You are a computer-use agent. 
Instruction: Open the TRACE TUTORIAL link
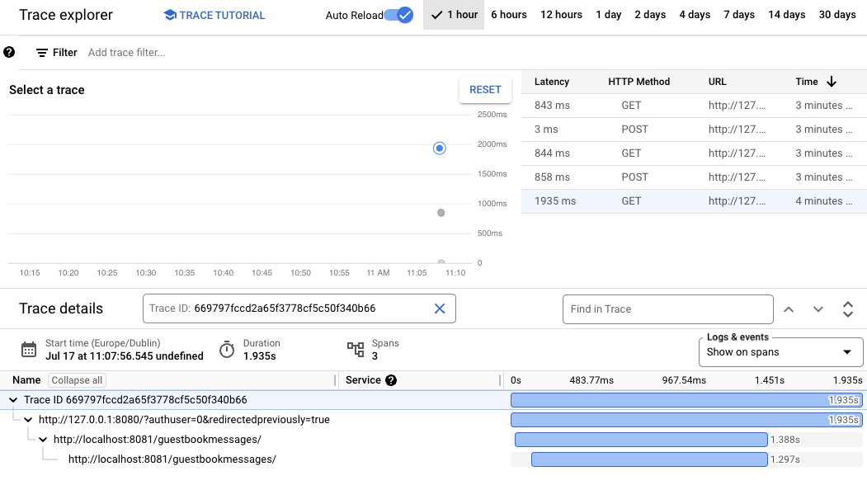214,15
